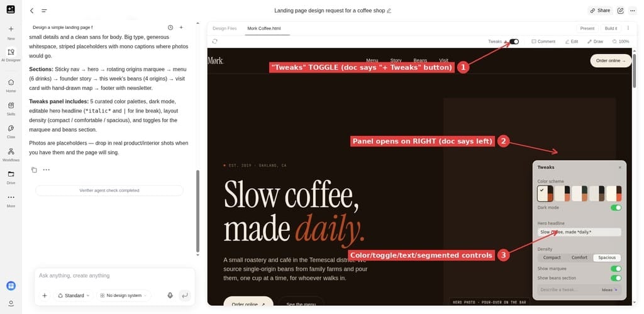Start a new chat with the plus icon
Screen dimensions: 644x314
pos(181,28)
